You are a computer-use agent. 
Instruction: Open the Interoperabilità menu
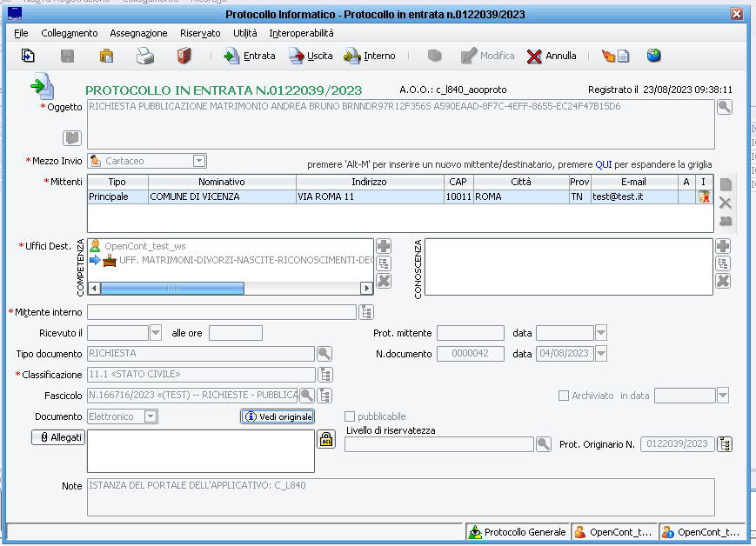point(301,33)
